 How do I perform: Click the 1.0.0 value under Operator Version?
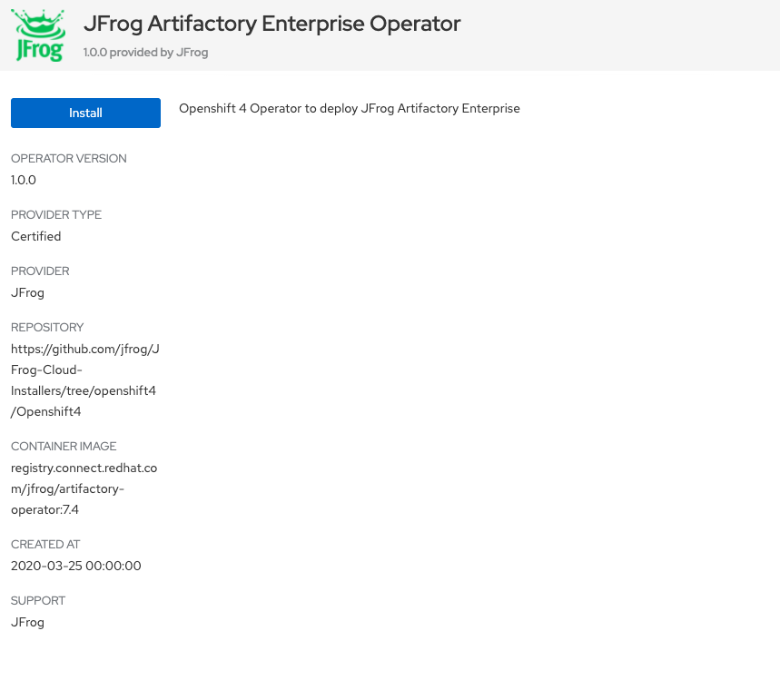click(x=24, y=180)
